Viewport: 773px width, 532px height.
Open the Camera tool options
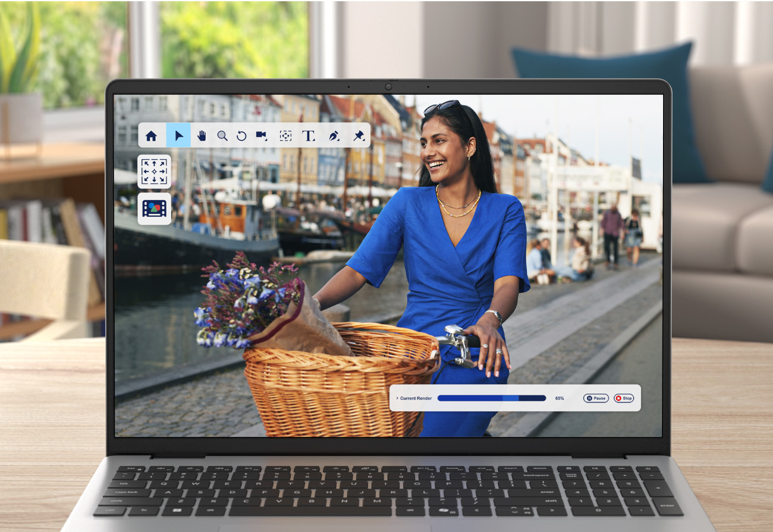261,136
